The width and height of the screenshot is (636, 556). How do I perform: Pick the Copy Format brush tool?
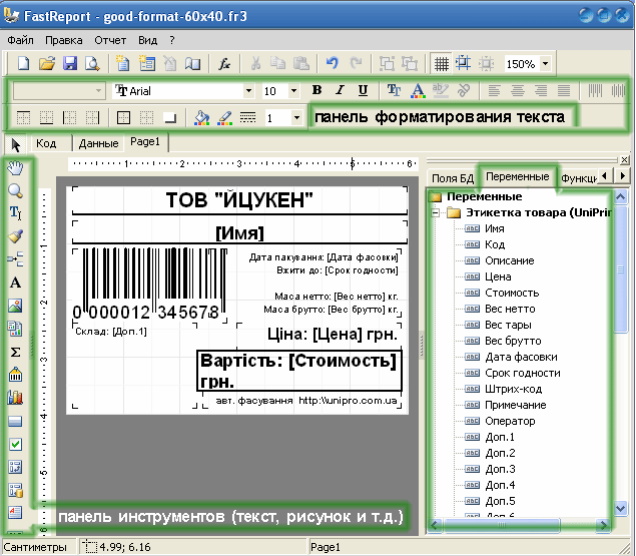click(x=16, y=237)
